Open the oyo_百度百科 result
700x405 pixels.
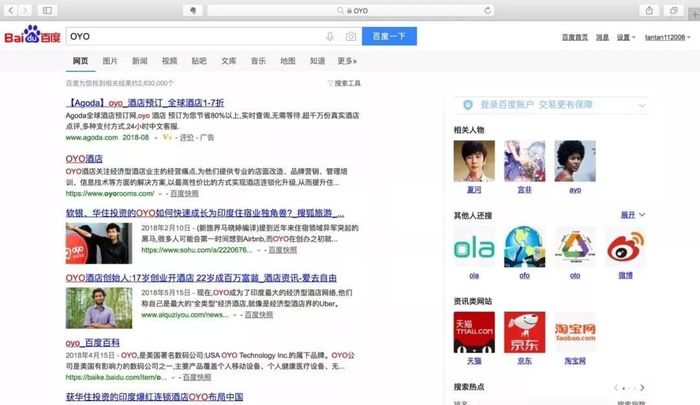[92, 343]
